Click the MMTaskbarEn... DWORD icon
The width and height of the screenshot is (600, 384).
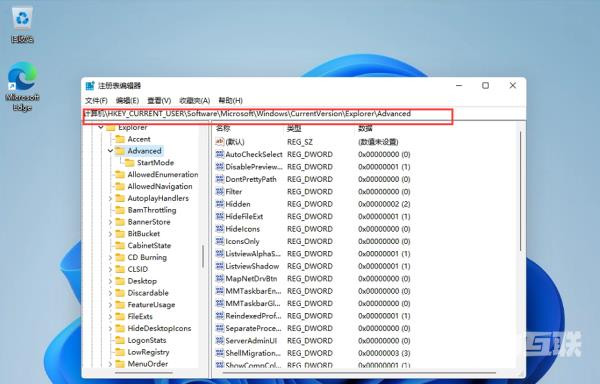[220, 291]
